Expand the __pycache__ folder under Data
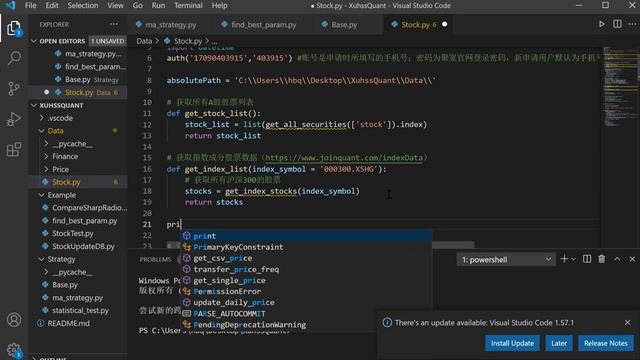The height and width of the screenshot is (360, 640). click(x=72, y=144)
